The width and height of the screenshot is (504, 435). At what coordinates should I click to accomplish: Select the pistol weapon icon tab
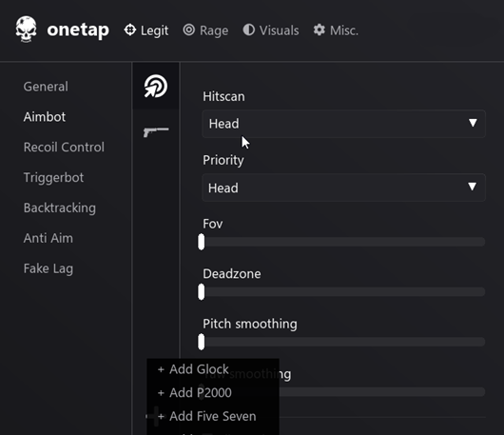coord(156,132)
